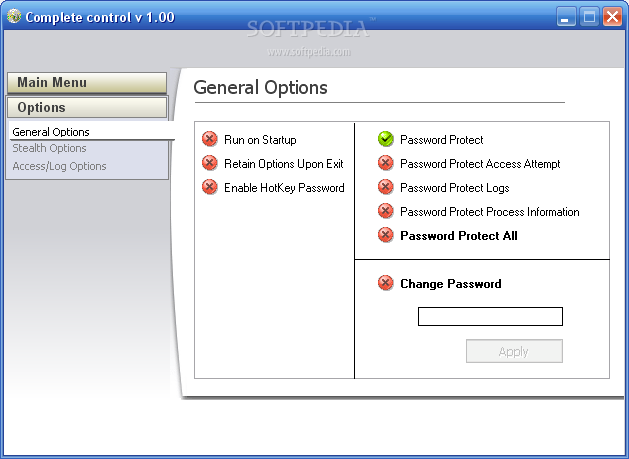Minimize the Complete control window

click(566, 17)
